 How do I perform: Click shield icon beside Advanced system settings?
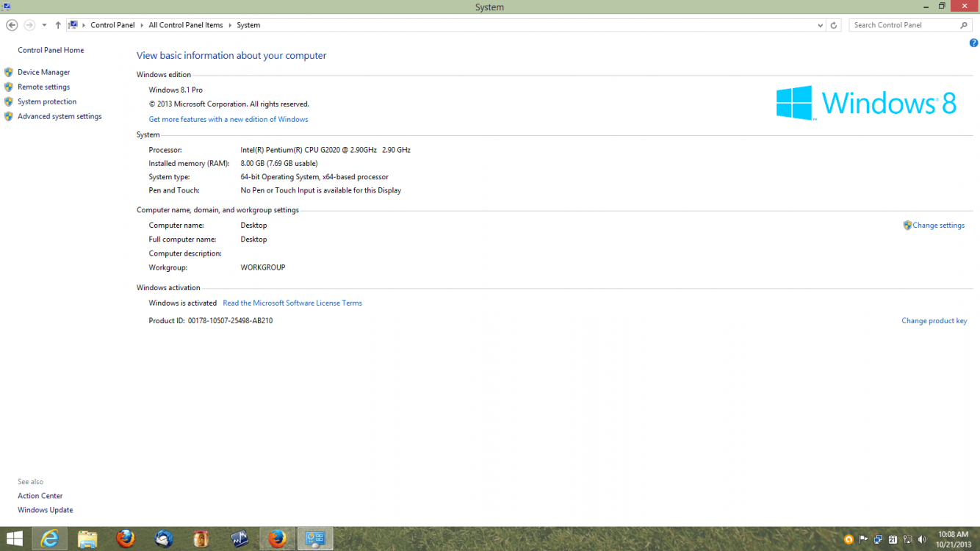tap(9, 116)
